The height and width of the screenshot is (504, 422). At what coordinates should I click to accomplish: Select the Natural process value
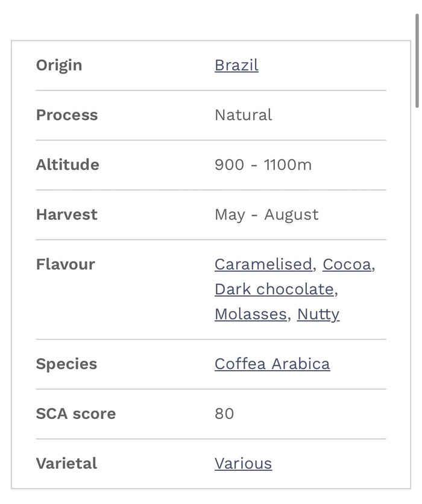pos(243,115)
